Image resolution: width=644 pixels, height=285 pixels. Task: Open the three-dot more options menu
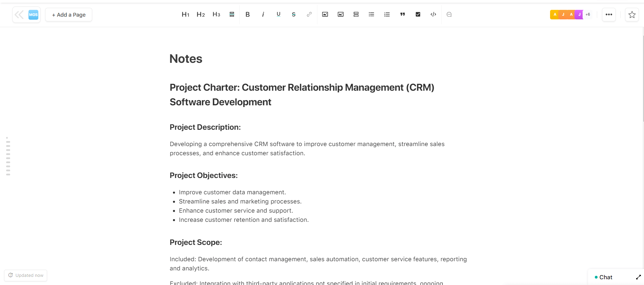[609, 15]
